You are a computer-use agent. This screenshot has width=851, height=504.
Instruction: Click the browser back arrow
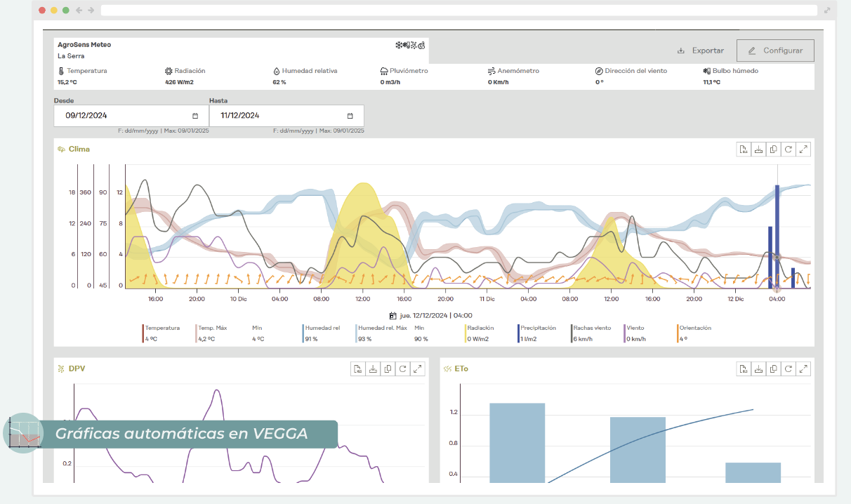coord(79,11)
